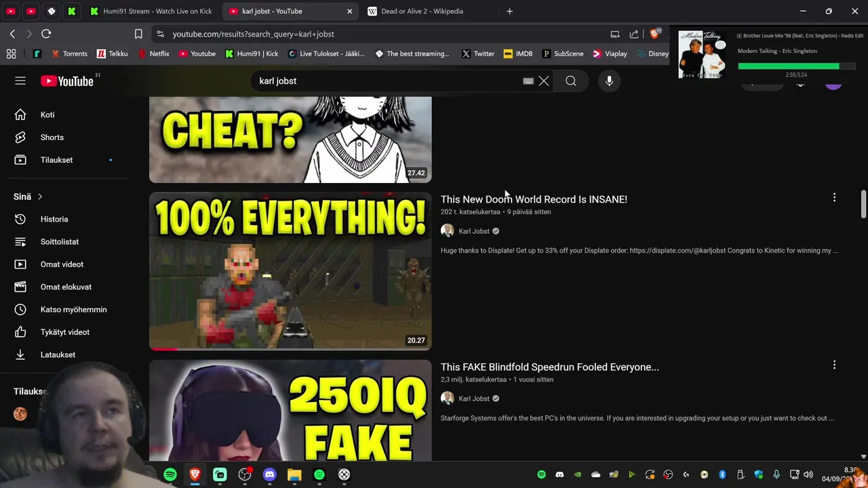The width and height of the screenshot is (868, 488).
Task: Open Torrents bookmark
Action: coord(69,54)
